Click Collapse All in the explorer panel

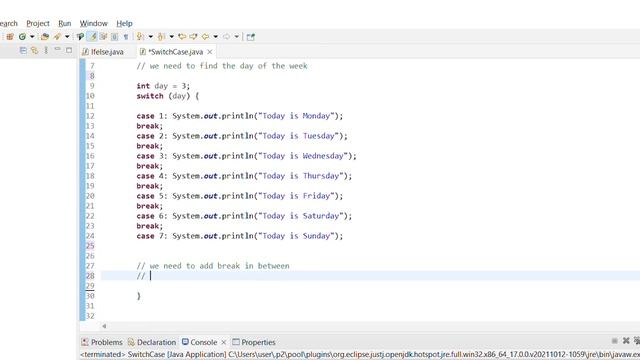click(23, 50)
